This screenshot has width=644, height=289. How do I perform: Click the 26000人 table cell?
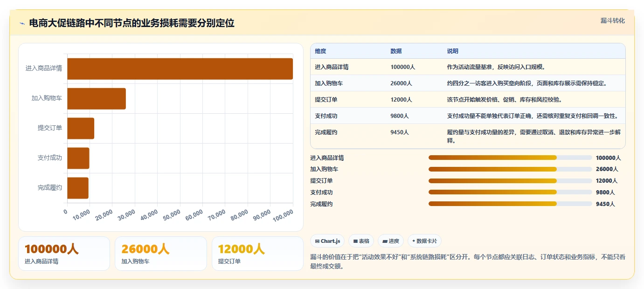coord(414,83)
